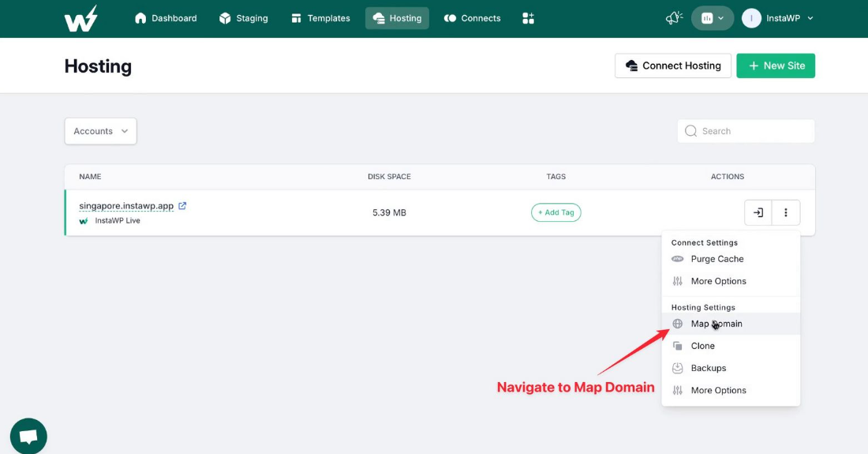The width and height of the screenshot is (868, 454).
Task: Click the InstaWP logo in the header
Action: point(80,18)
